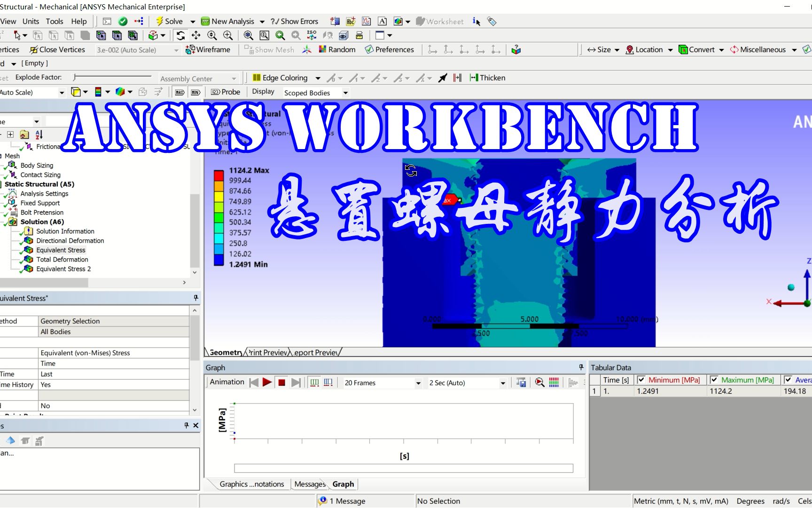Select Equivalent Stress 2 result
Image resolution: width=812 pixels, height=508 pixels.
click(63, 269)
